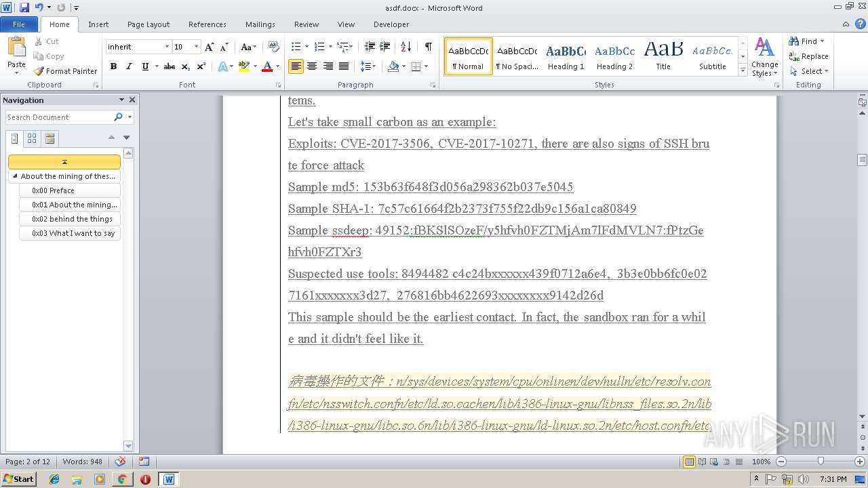Activate the Format Painter
Screen dimensions: 868x488
pyautogui.click(x=66, y=71)
